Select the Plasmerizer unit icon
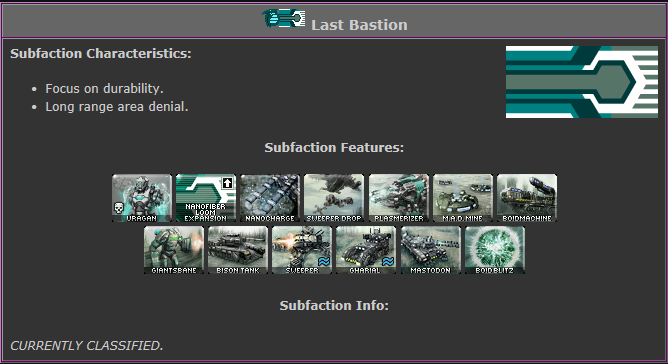668x364 pixels. pyautogui.click(x=399, y=198)
